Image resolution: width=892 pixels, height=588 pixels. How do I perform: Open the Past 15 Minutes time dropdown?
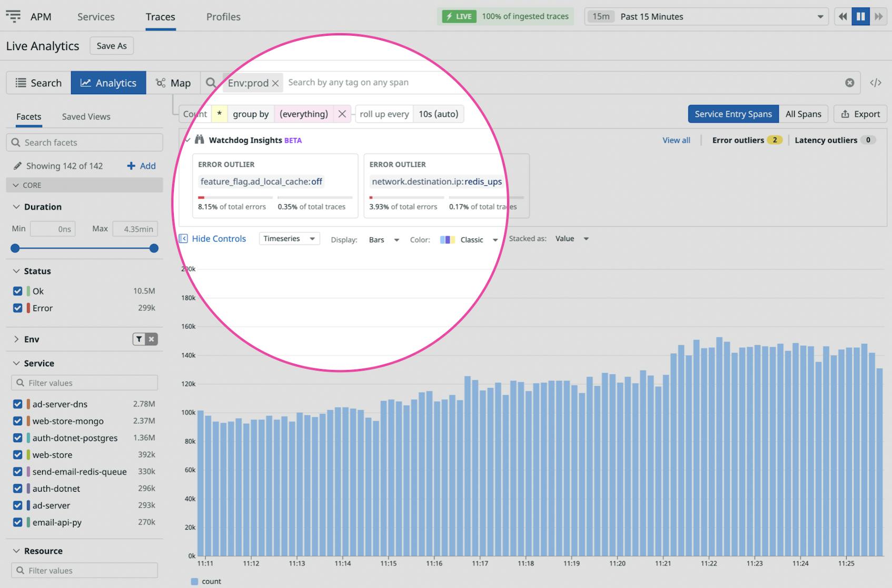(706, 16)
